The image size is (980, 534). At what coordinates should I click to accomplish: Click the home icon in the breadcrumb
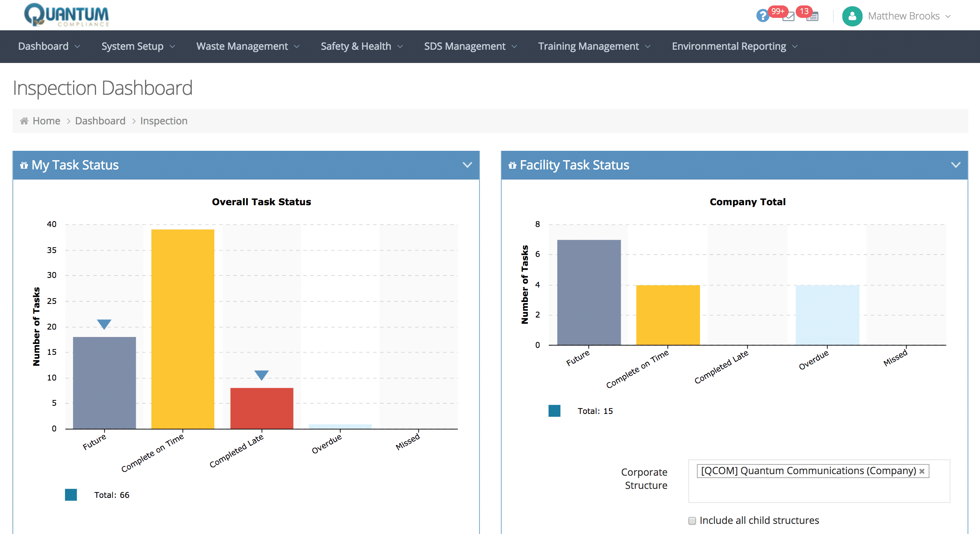tap(24, 120)
